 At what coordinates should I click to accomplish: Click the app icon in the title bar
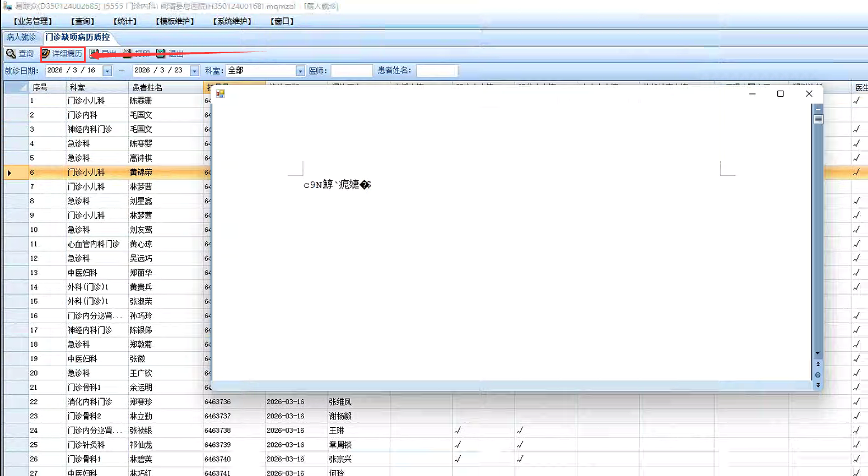click(x=7, y=6)
